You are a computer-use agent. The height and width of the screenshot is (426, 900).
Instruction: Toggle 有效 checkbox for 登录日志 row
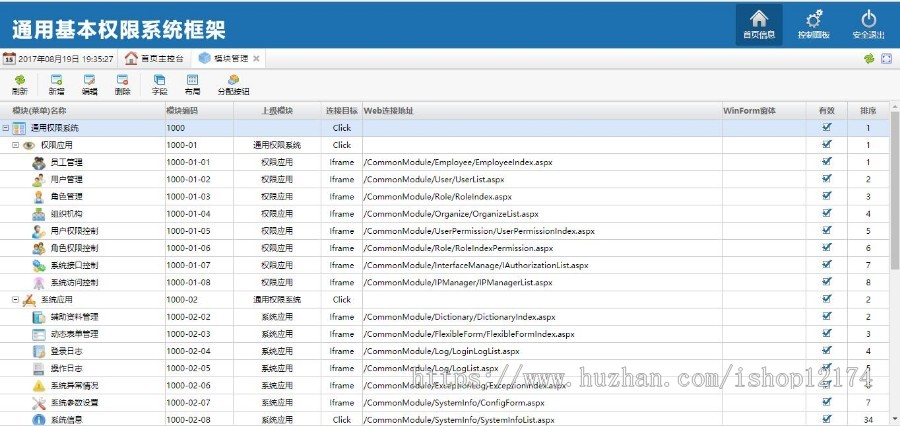pyautogui.click(x=827, y=350)
